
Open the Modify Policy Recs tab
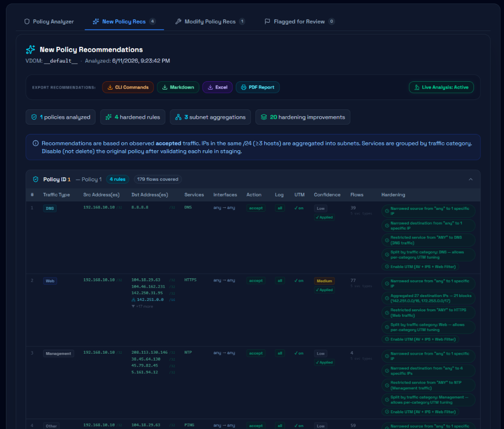click(x=210, y=22)
